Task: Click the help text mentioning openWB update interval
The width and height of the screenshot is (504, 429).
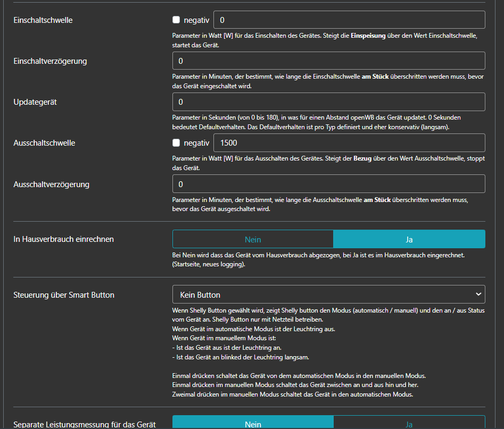Action: (x=317, y=122)
